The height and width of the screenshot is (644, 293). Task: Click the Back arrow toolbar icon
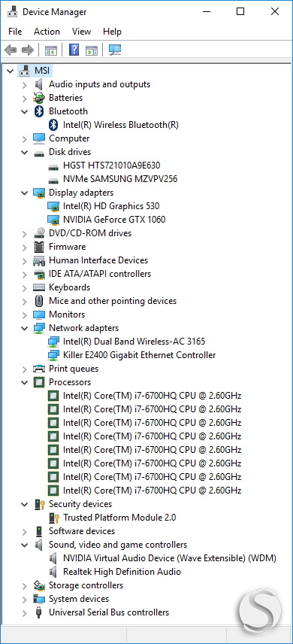click(11, 50)
